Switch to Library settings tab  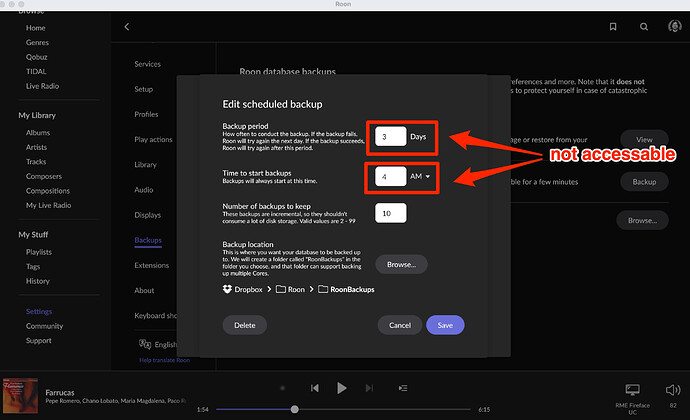coord(145,165)
